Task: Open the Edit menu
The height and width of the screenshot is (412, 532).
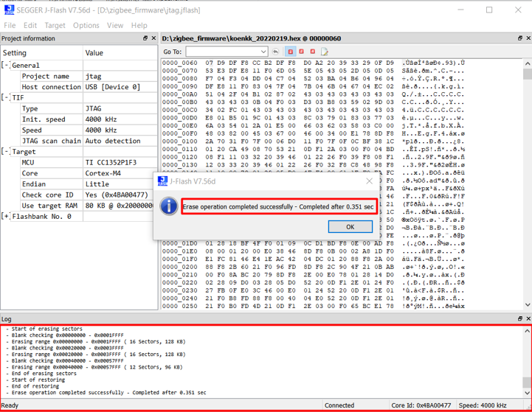Action: coord(30,25)
